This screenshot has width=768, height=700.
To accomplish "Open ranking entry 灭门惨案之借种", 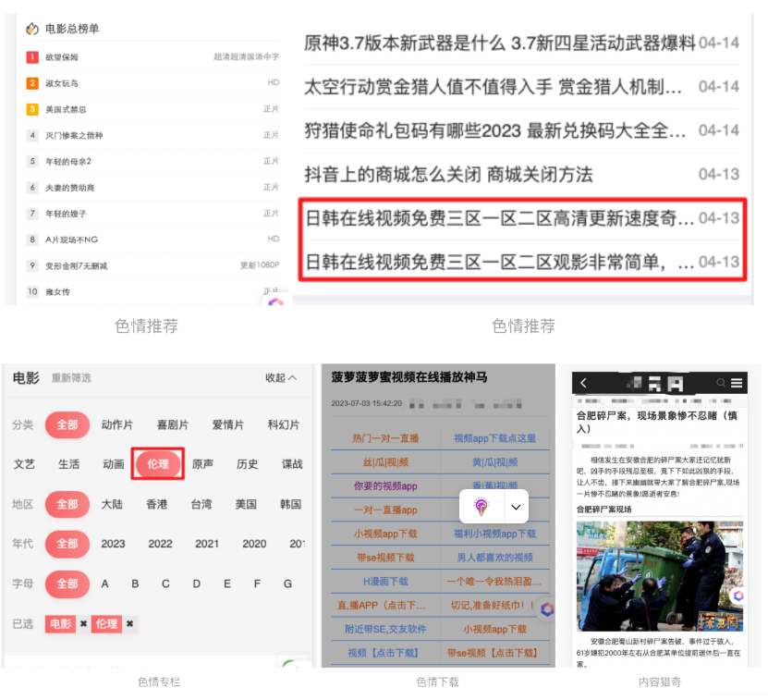I will pyautogui.click(x=74, y=135).
